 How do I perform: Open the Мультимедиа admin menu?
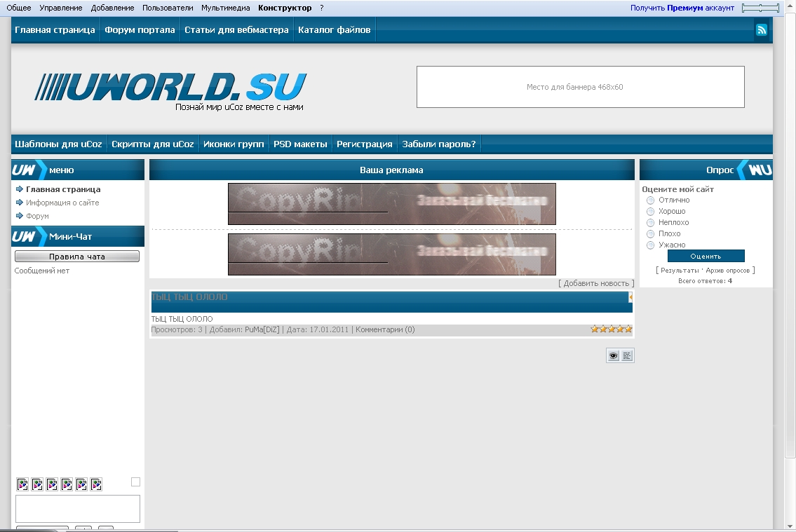click(x=225, y=8)
